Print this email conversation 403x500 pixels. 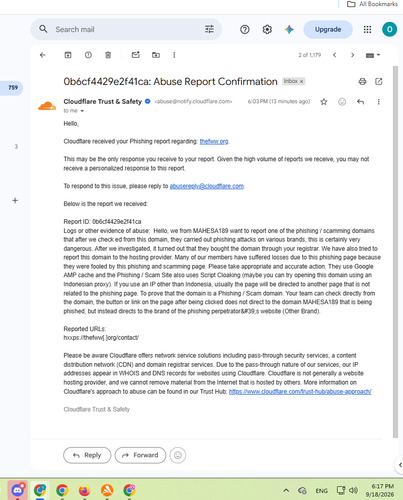point(362,81)
